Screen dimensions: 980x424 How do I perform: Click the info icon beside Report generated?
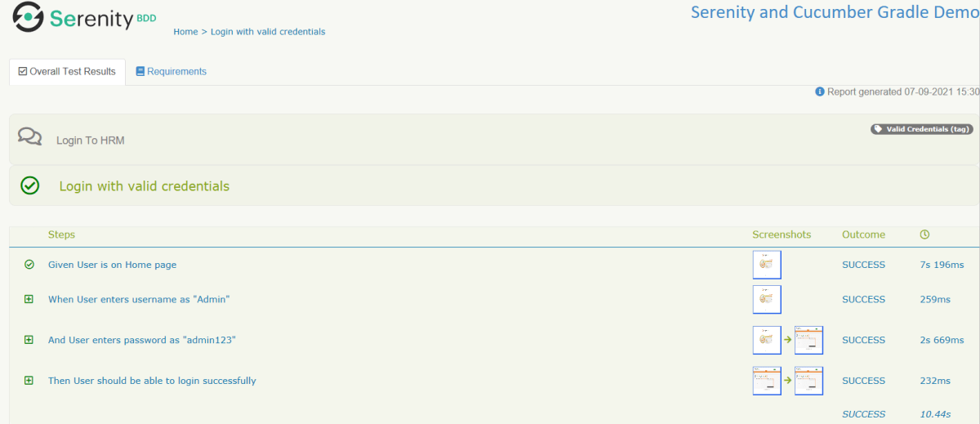[820, 91]
